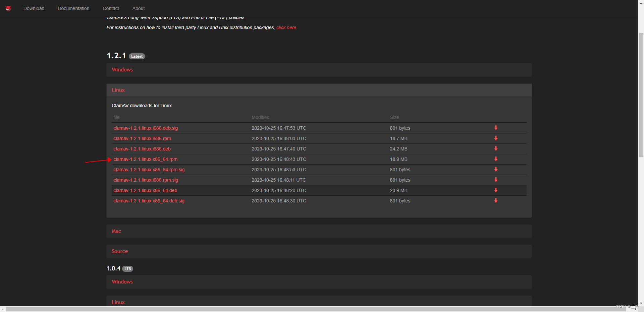The width and height of the screenshot is (644, 312).
Task: Open clamav-1.2.1.linux.x86_64.deb.sig file link
Action: click(149, 201)
